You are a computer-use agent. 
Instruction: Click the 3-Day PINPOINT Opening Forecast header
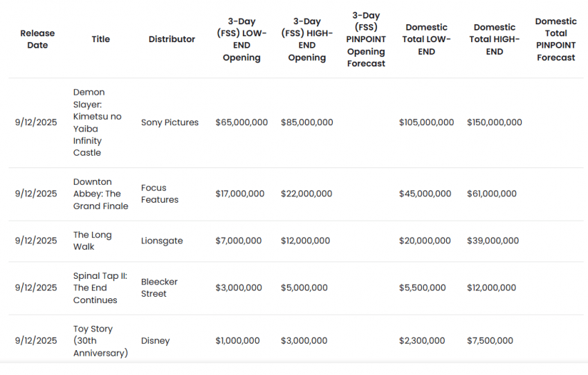366,39
